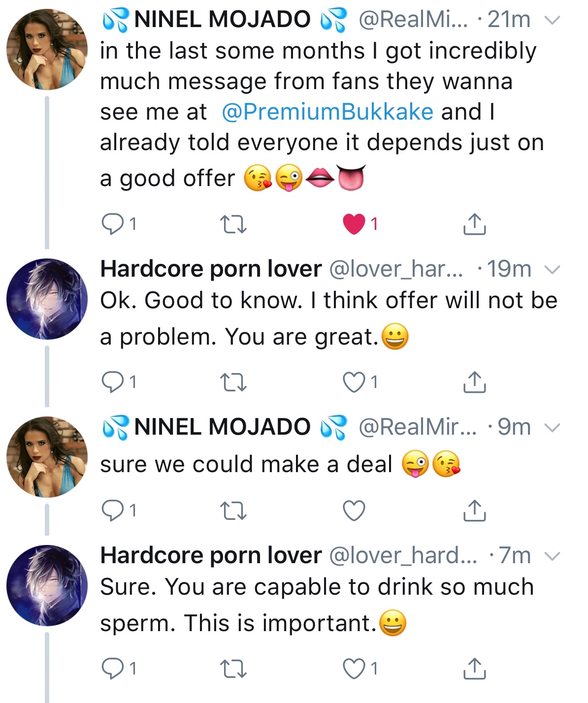Reply to the "sure we could make a deal" tweet

pos(112,511)
